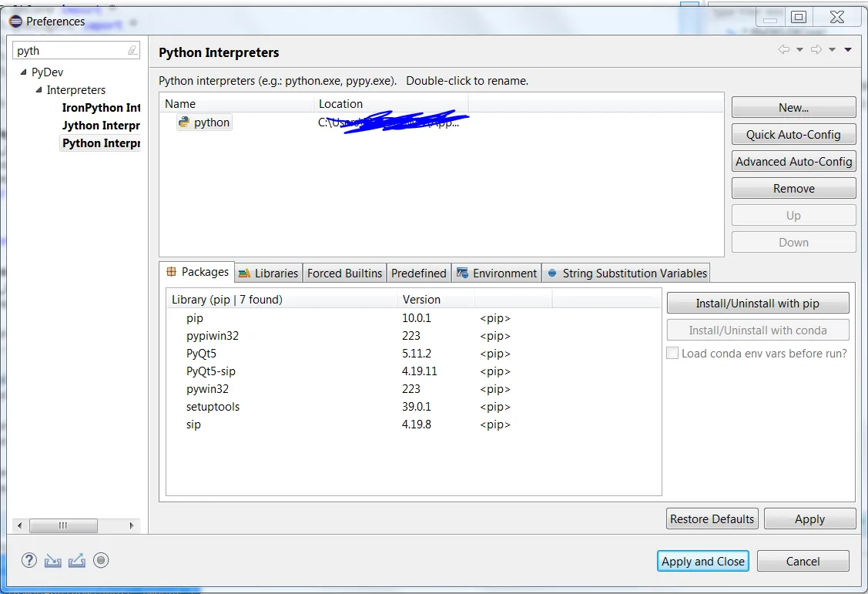Open the back history dropdown arrow
Screen dimensions: 868x594
point(799,50)
